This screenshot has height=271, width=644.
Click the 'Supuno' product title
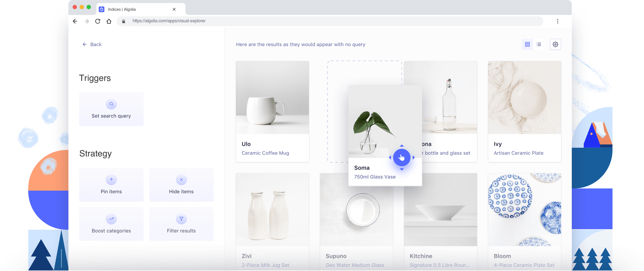coord(336,256)
